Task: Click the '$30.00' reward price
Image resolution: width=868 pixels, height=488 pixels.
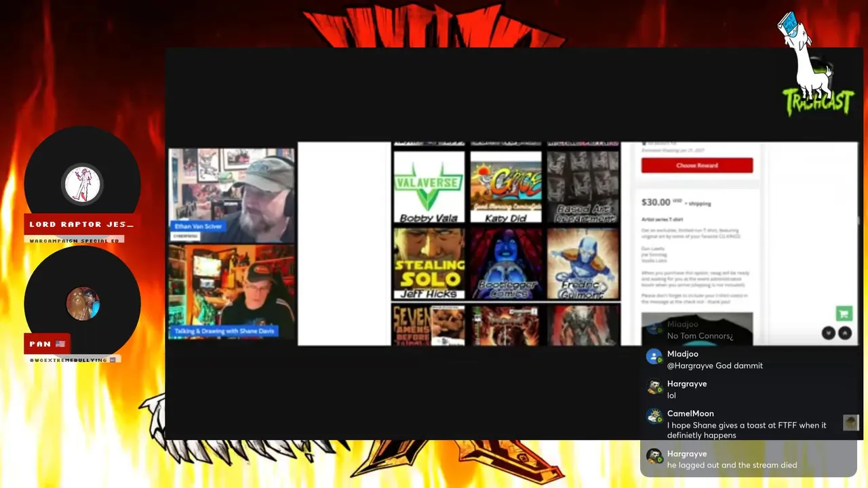Action: [x=656, y=202]
